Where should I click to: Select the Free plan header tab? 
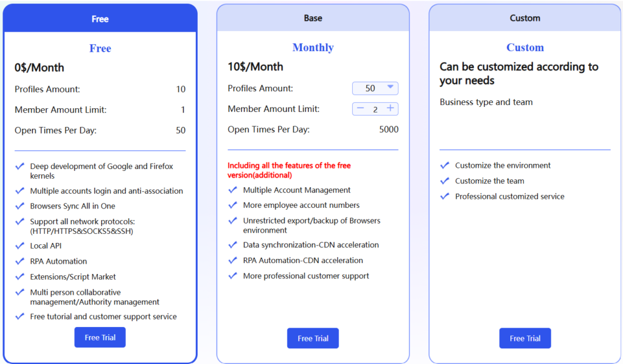point(100,18)
